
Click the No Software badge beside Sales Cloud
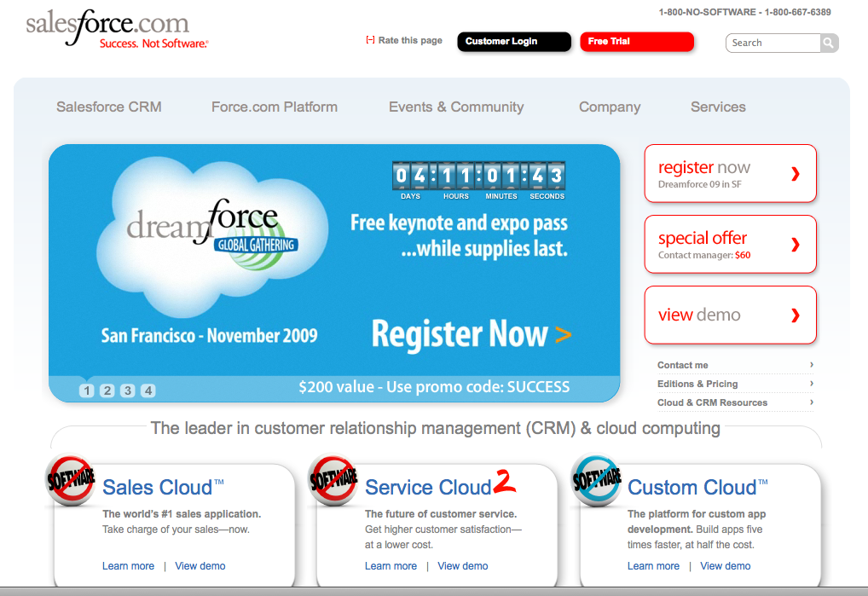tap(71, 479)
